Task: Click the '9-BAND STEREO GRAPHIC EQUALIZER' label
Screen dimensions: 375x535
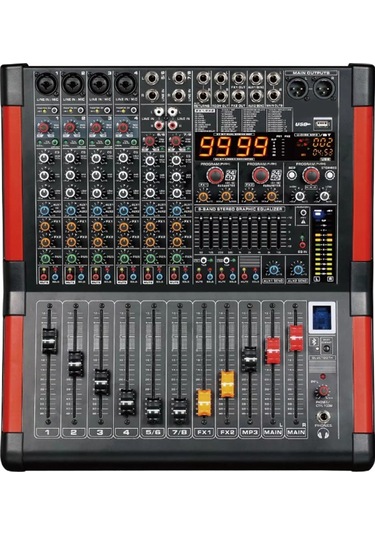Action: pos(240,209)
